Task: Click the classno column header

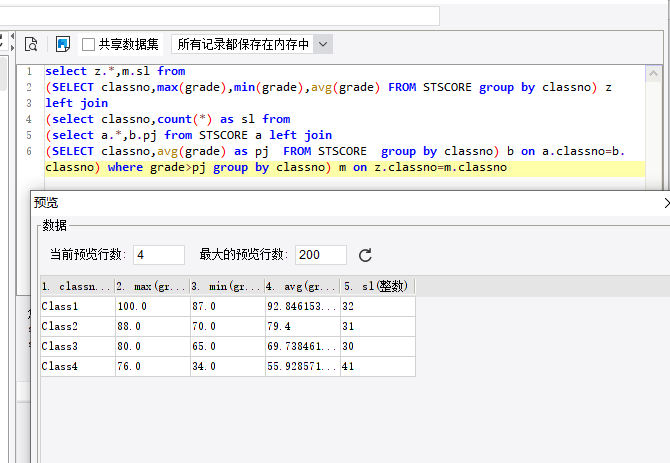Action: click(78, 286)
